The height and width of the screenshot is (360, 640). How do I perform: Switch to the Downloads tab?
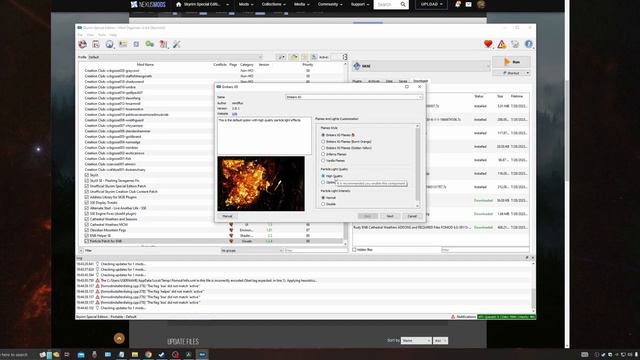coord(421,81)
